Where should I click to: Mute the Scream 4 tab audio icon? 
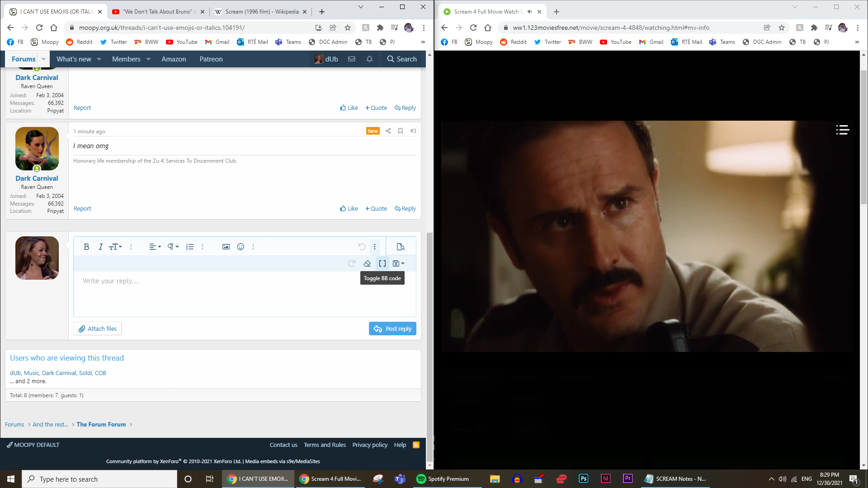point(530,12)
